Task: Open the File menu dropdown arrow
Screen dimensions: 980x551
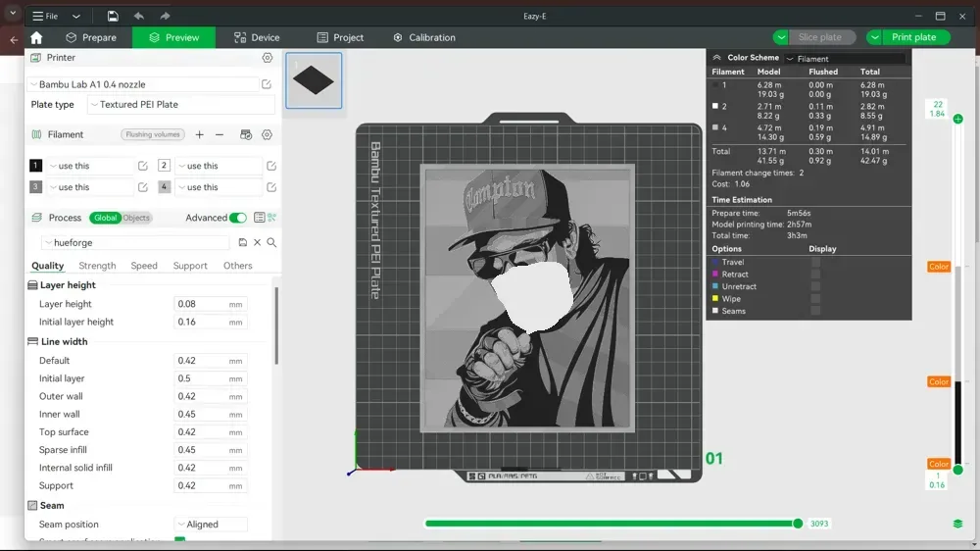Action: (x=76, y=17)
